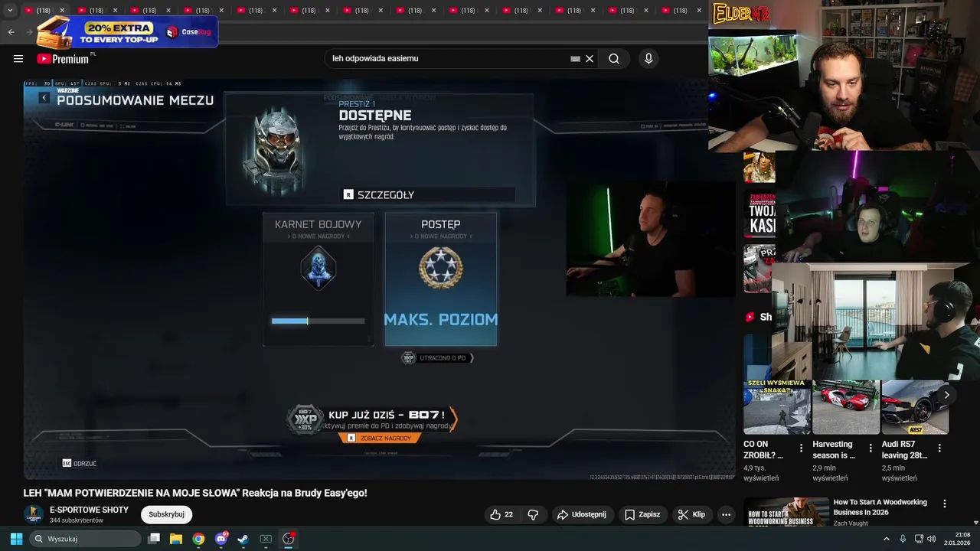Open the Audi RS7 leaving short thumbnail
Viewport: 980px width, 551px height.
tap(915, 406)
